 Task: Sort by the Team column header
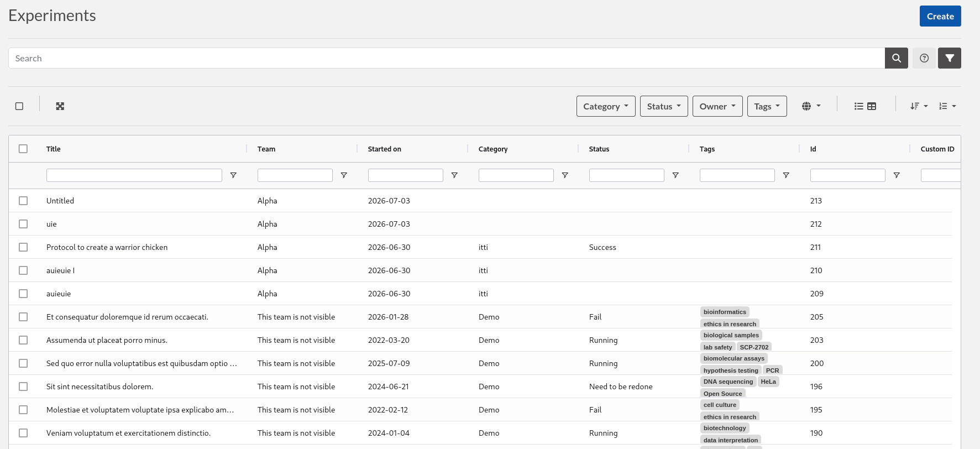tap(266, 149)
